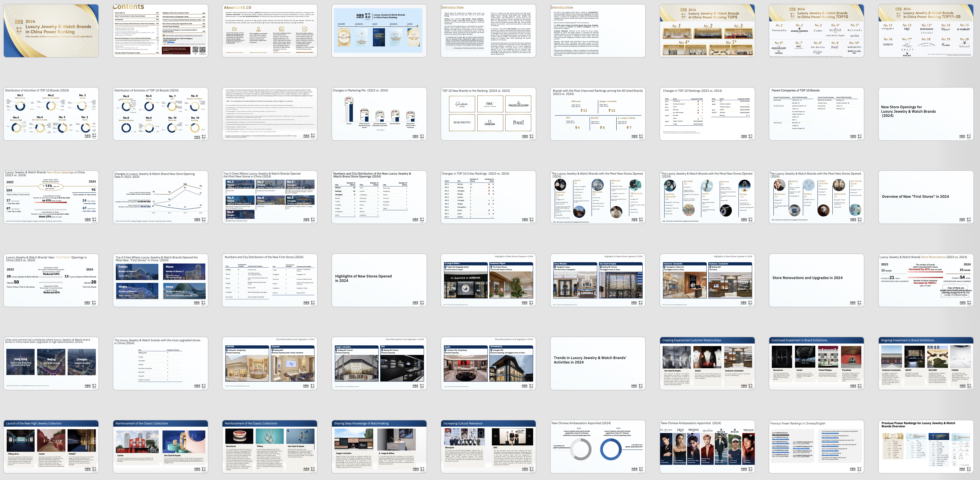Open Changes in TOP 10 Cities Rankings slide

pyautogui.click(x=488, y=197)
